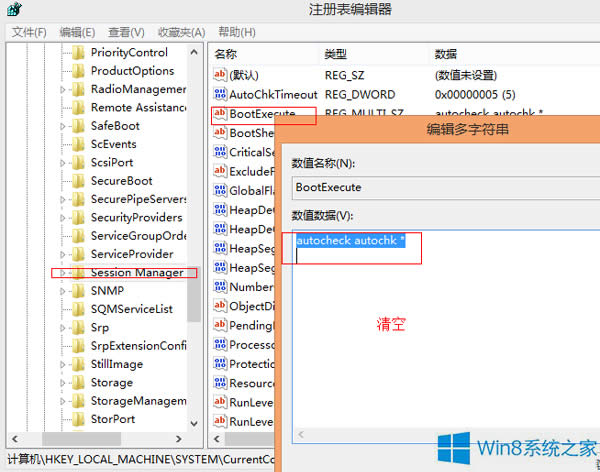
Task: Click the string icon next to Pending value
Action: pos(220,325)
